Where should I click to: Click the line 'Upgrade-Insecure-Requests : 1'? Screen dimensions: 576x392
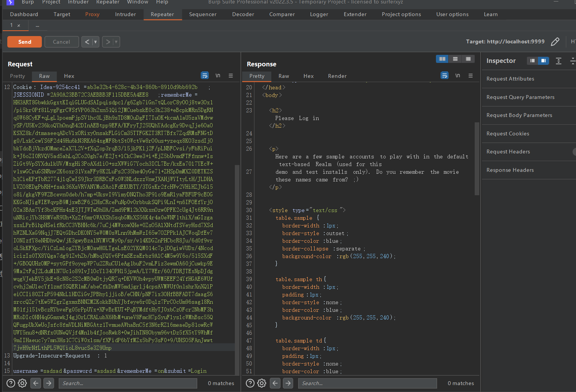coord(60,356)
